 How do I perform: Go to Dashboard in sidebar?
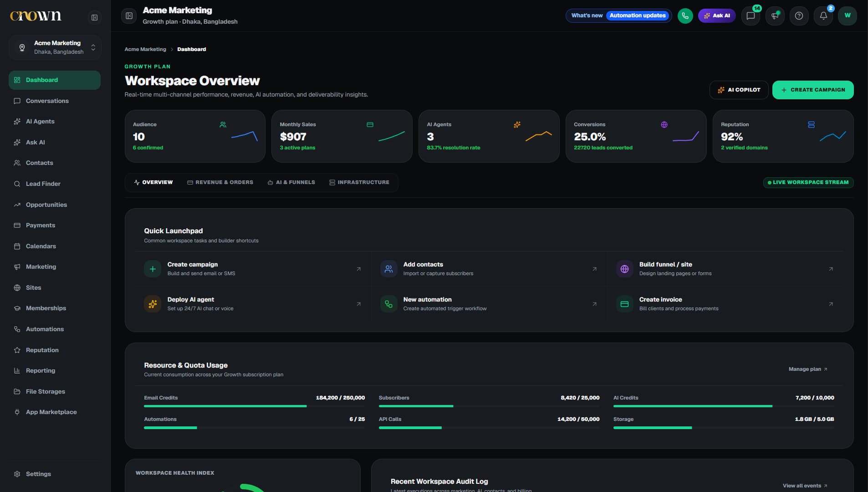pyautogui.click(x=55, y=80)
